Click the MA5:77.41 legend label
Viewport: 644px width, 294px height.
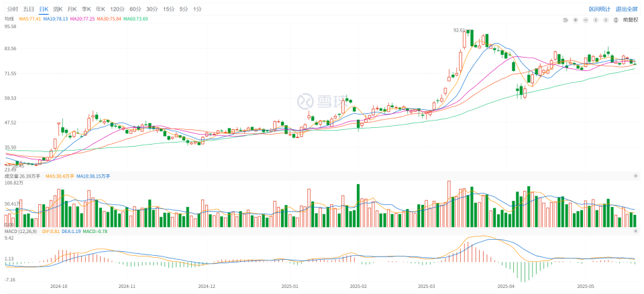point(30,19)
